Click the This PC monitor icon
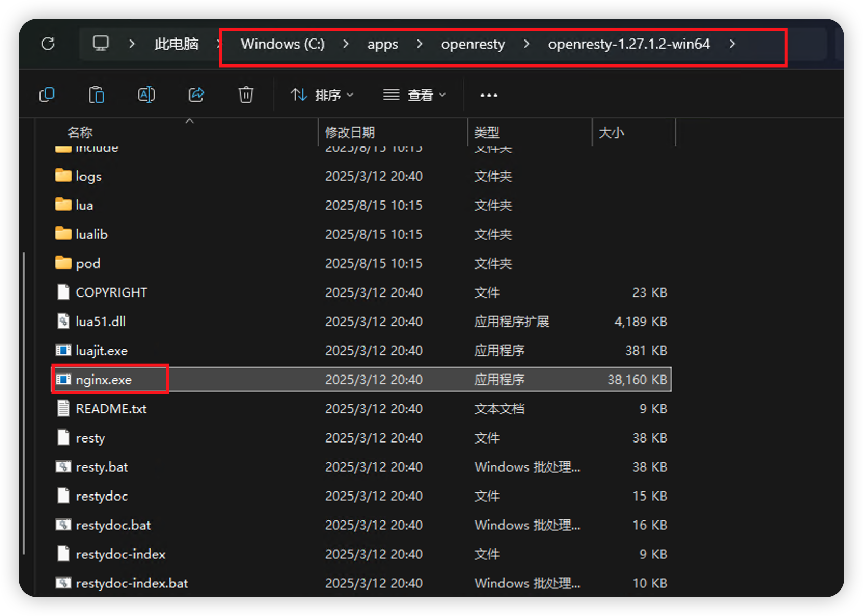This screenshot has width=863, height=616. coord(101,44)
